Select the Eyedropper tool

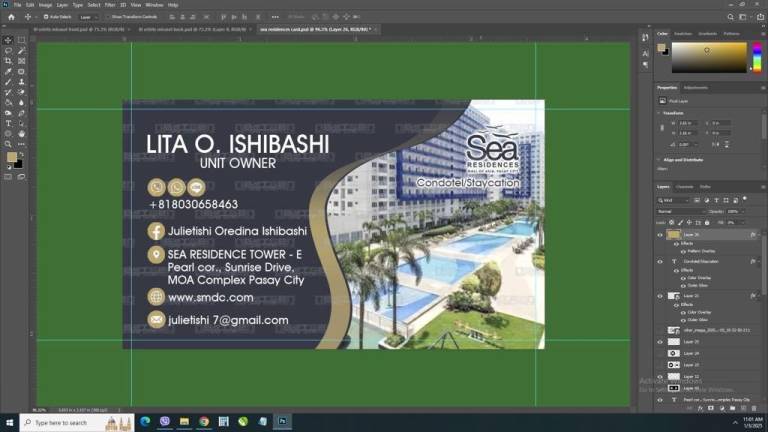[x=8, y=72]
